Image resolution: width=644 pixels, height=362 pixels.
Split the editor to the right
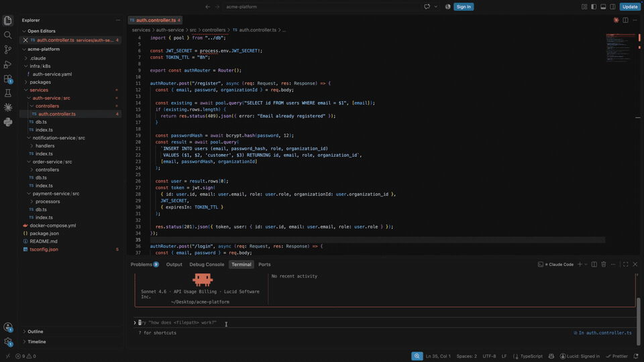click(625, 20)
